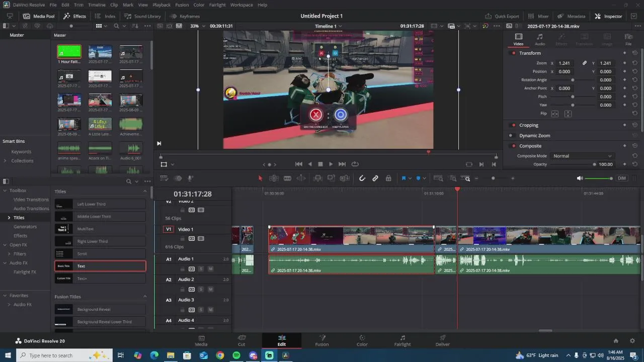The width and height of the screenshot is (644, 362).
Task: Switch to the Color page tab
Action: pos(362,340)
